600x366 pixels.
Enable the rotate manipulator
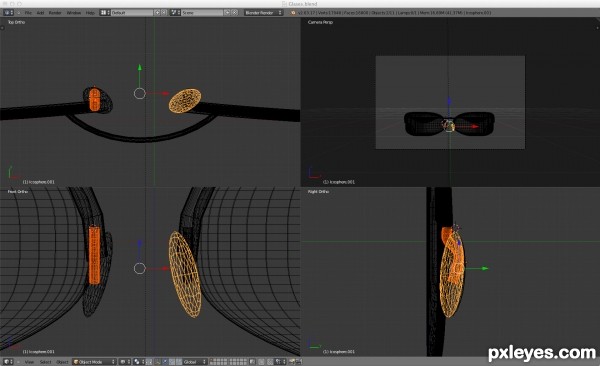[172, 362]
